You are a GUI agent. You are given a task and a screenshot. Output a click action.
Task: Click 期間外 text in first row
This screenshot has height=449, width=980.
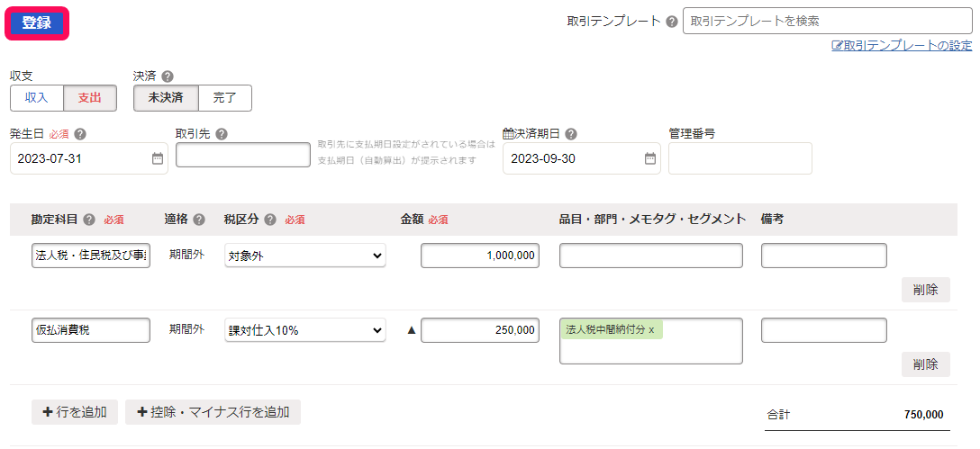(x=186, y=255)
